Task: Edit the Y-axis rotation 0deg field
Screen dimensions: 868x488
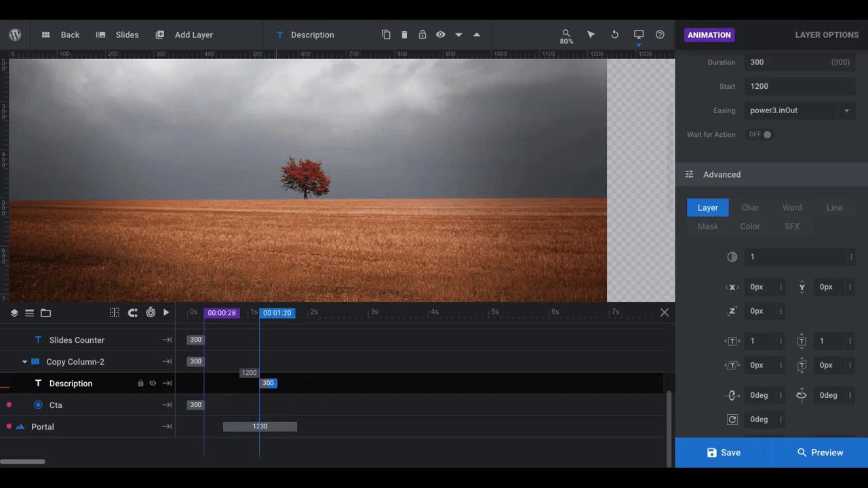Action: click(x=829, y=395)
